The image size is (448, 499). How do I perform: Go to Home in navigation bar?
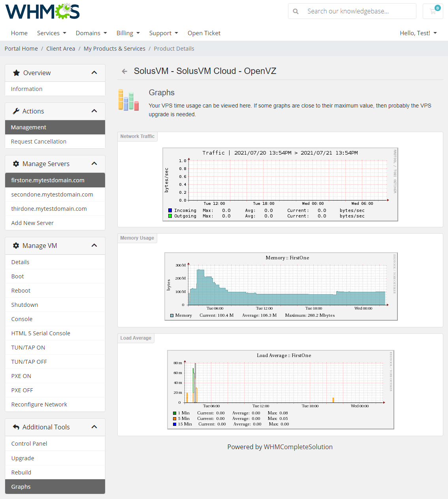[19, 33]
